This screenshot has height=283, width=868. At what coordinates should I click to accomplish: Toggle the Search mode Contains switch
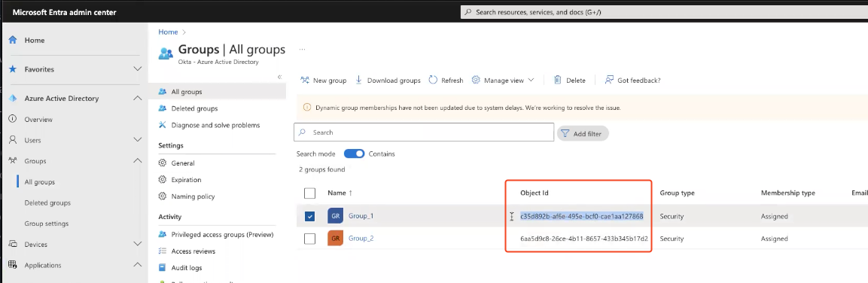click(x=355, y=154)
